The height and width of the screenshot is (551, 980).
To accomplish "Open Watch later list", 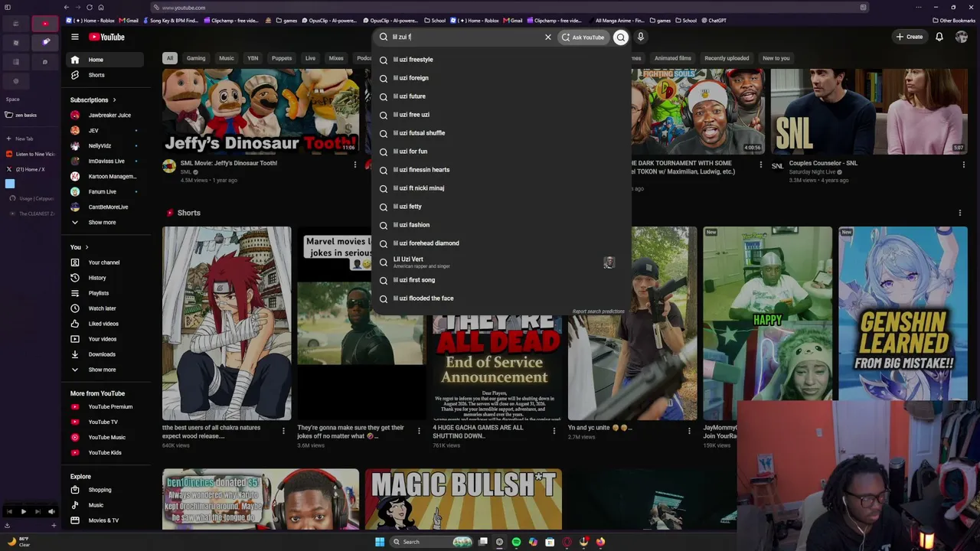I will click(105, 308).
